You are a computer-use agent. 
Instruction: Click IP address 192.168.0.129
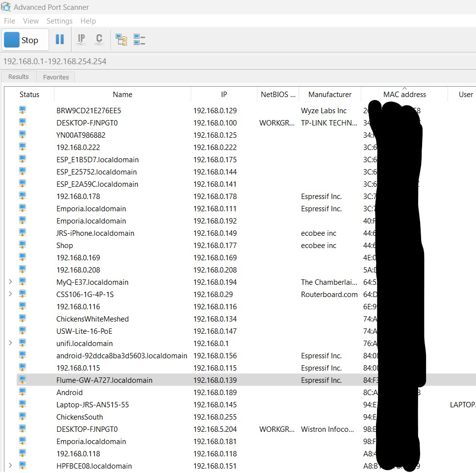tap(215, 111)
